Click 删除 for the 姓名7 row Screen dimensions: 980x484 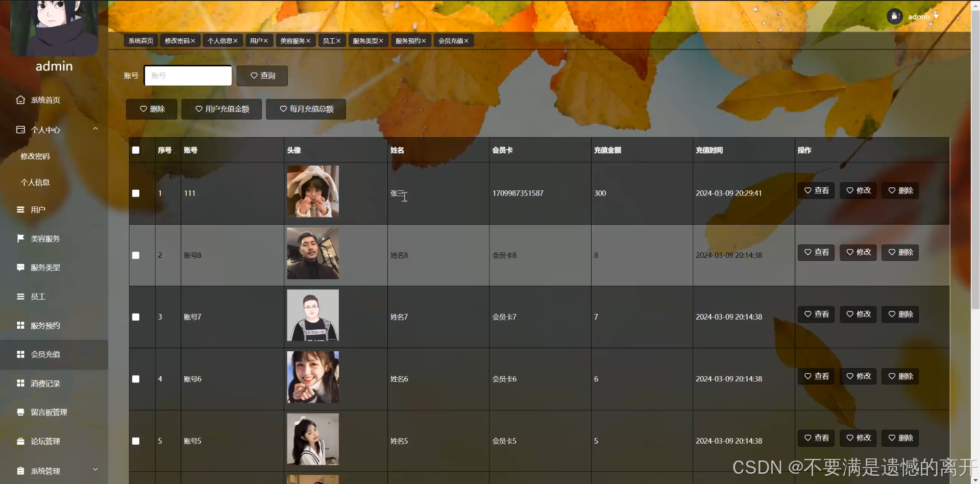coord(900,314)
